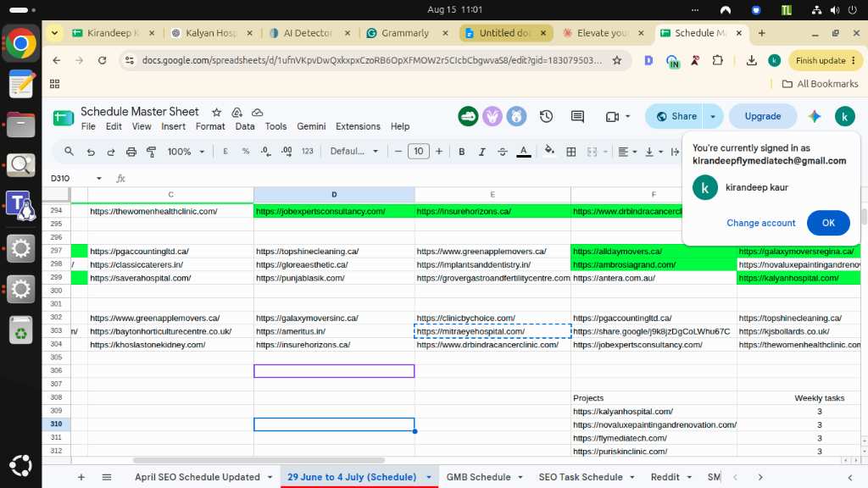Select the Paint format tool
Viewport: 868px width, 488px height.
click(x=151, y=152)
